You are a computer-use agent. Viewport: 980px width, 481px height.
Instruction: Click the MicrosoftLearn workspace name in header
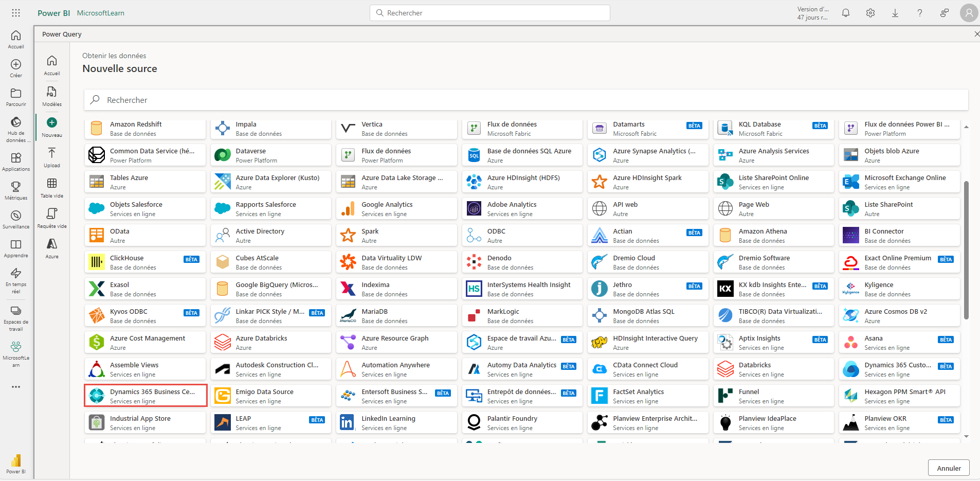coord(101,13)
